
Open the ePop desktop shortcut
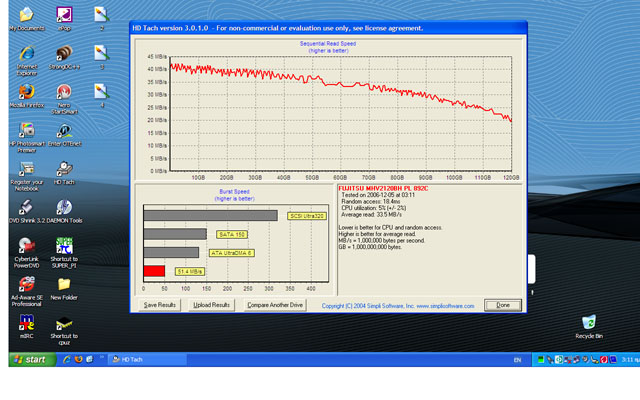click(64, 19)
